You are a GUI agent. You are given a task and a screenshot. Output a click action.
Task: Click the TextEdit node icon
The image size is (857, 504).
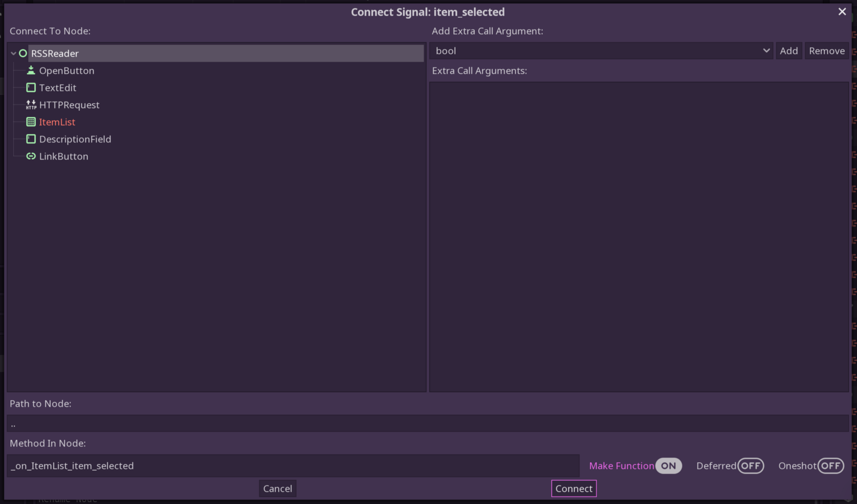pyautogui.click(x=31, y=88)
